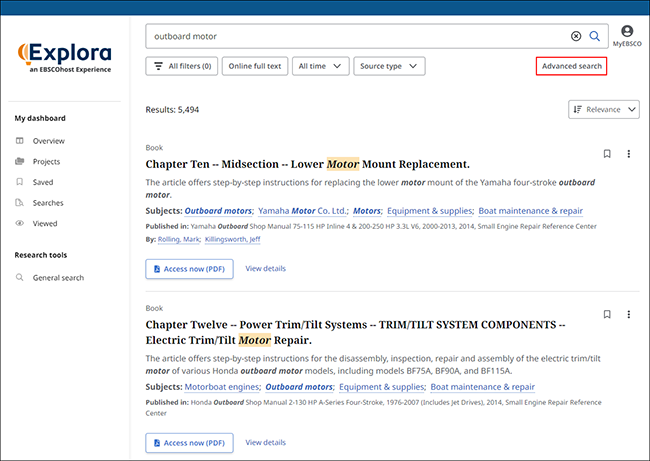
Task: Click Yamaha Motor Co. Ltd. subject link
Action: tap(302, 211)
